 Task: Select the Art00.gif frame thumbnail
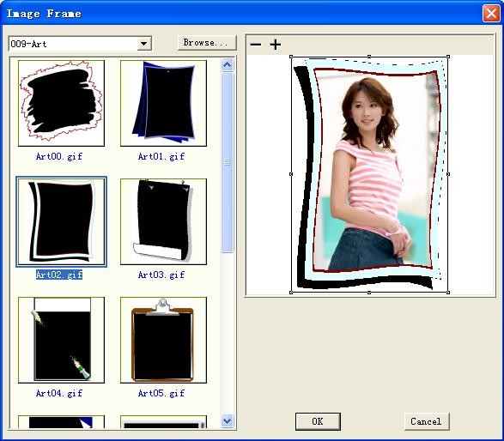62,103
